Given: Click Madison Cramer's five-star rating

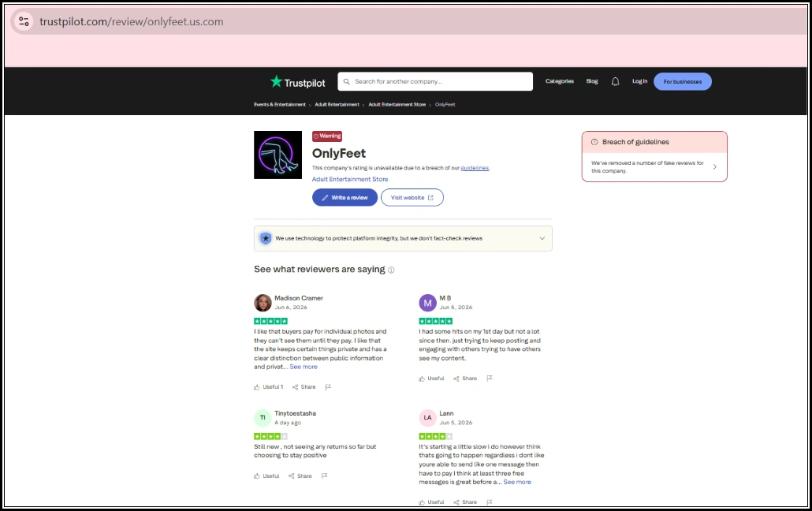Looking at the screenshot, I should click(x=271, y=321).
